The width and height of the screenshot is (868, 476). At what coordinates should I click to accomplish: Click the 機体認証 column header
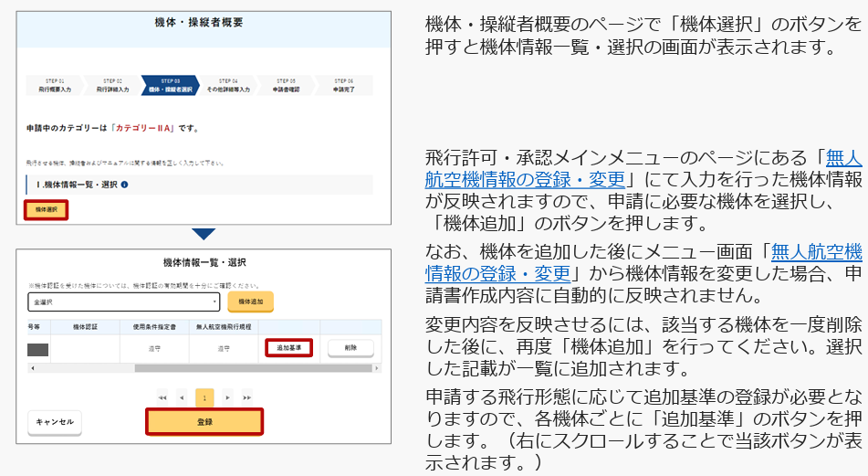click(85, 327)
